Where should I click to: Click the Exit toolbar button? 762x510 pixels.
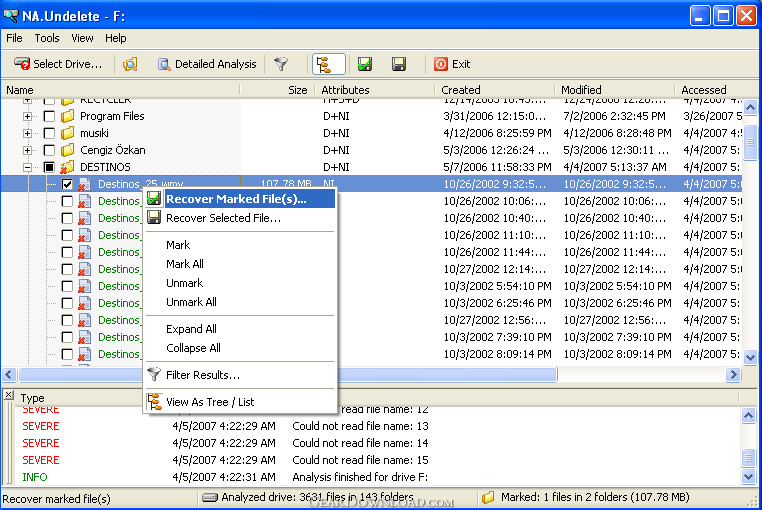pyautogui.click(x=452, y=64)
